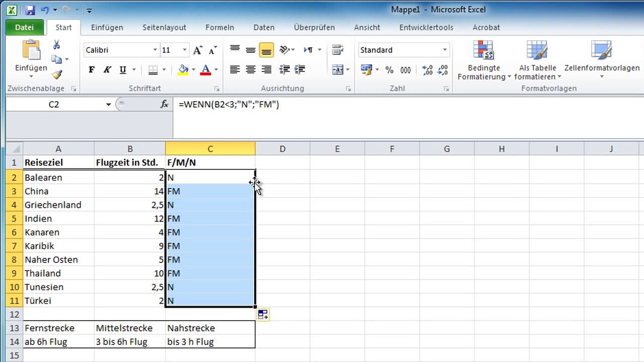Click the Copy icon in Zwischenablage
The height and width of the screenshot is (362, 644).
pos(56,59)
